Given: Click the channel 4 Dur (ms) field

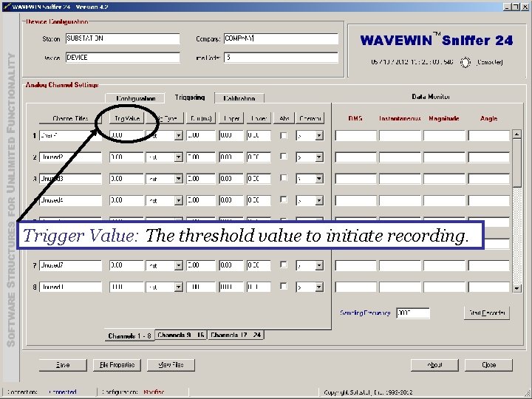Looking at the screenshot, I should click(201, 200).
